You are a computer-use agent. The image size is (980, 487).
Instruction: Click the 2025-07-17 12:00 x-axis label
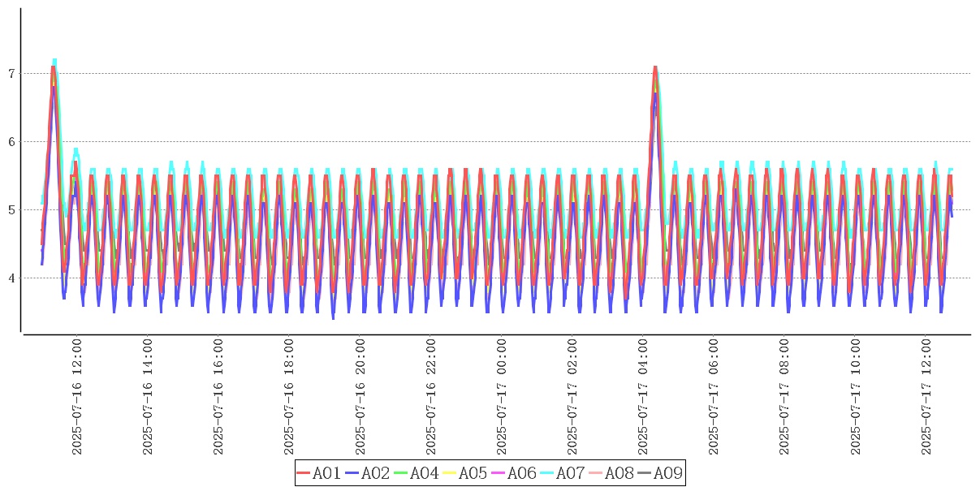coord(928,397)
